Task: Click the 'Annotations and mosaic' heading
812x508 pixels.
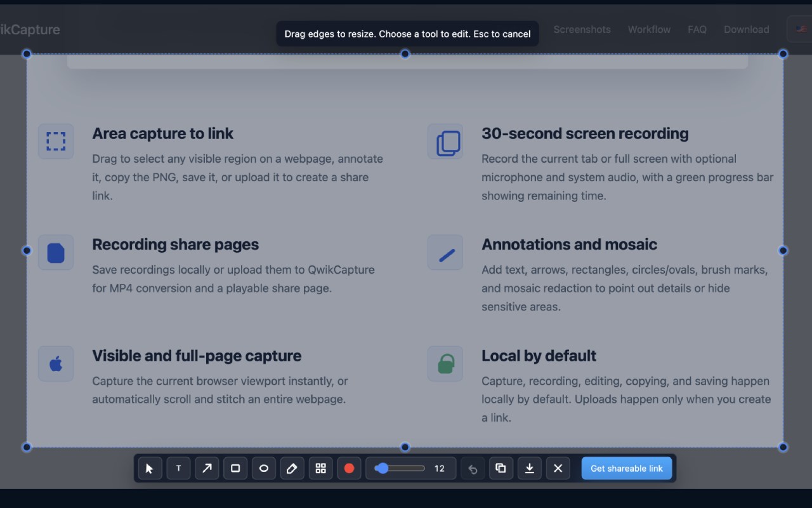Action: pos(569,244)
